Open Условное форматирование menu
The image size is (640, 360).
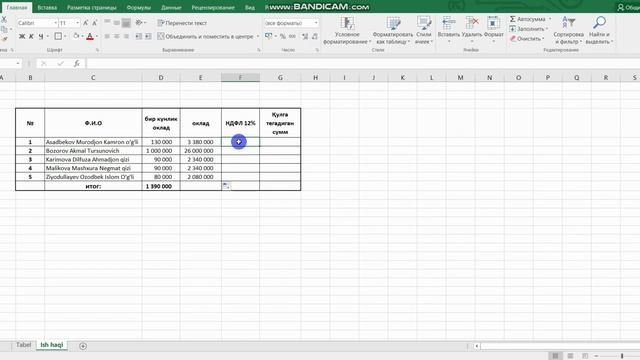click(347, 30)
